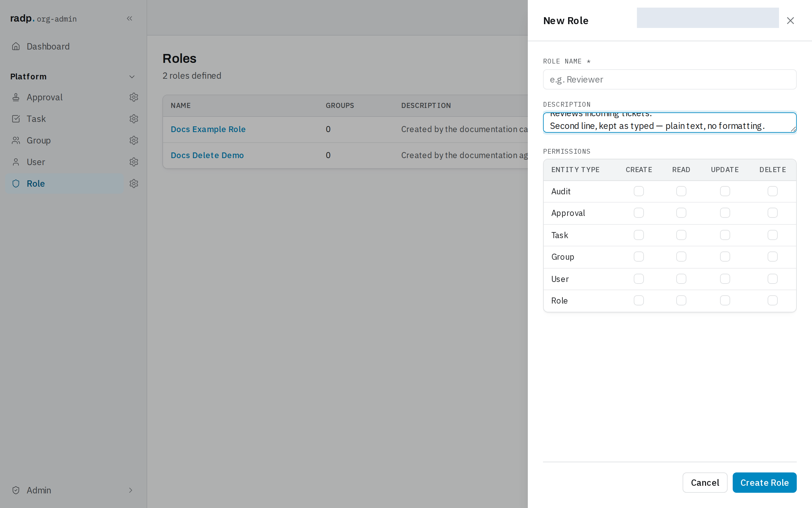812x508 pixels.
Task: Click the User person icon in sidebar
Action: click(16, 162)
